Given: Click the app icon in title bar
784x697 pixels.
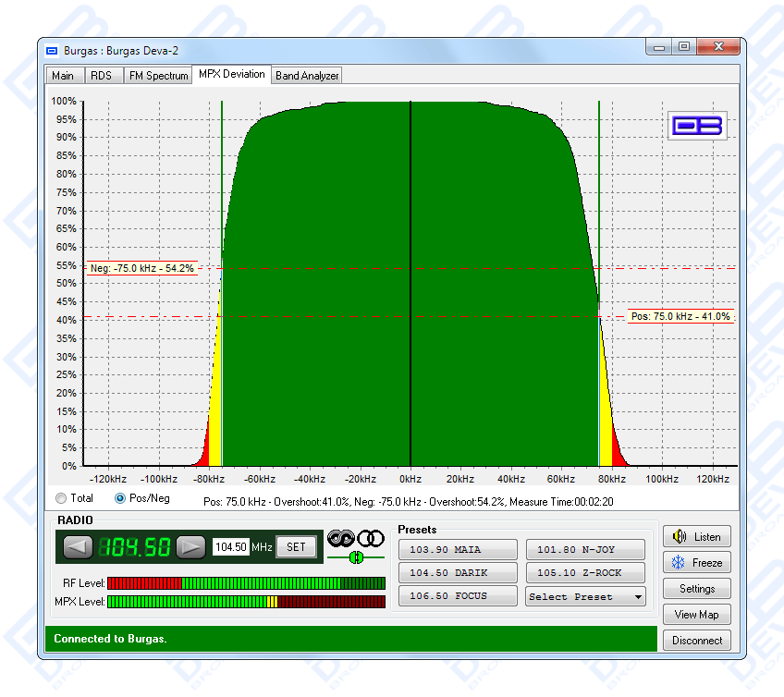Looking at the screenshot, I should point(53,51).
